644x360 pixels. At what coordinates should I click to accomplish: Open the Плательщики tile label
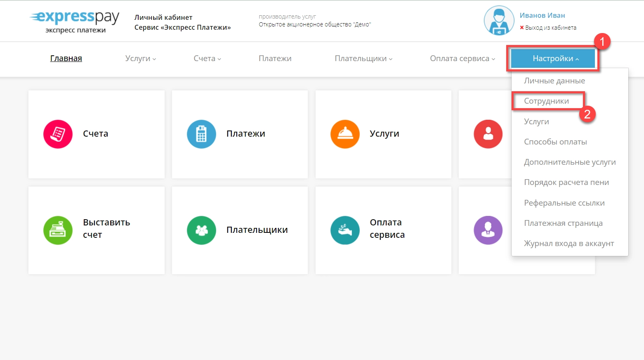(257, 230)
